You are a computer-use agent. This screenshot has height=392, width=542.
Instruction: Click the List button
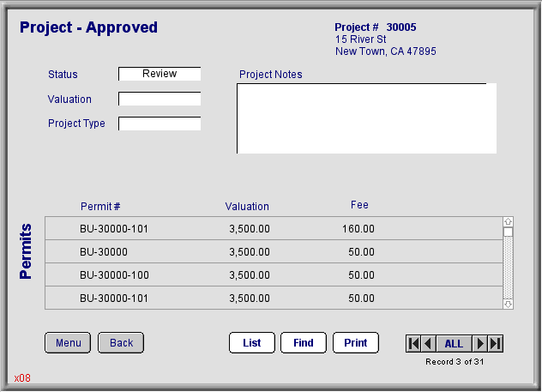252,343
